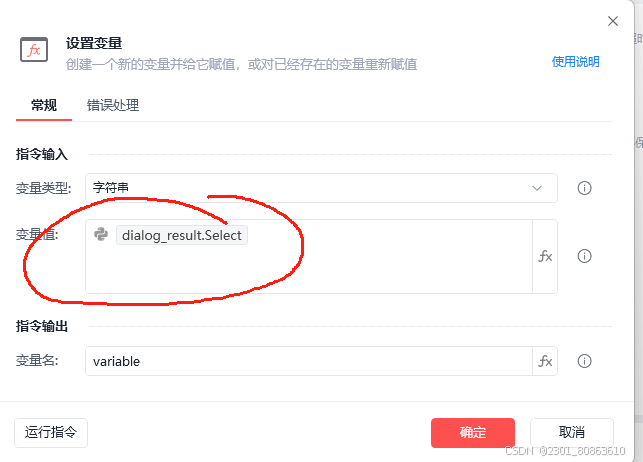643x462 pixels.
Task: Cancel with the 取消 button
Action: [572, 432]
